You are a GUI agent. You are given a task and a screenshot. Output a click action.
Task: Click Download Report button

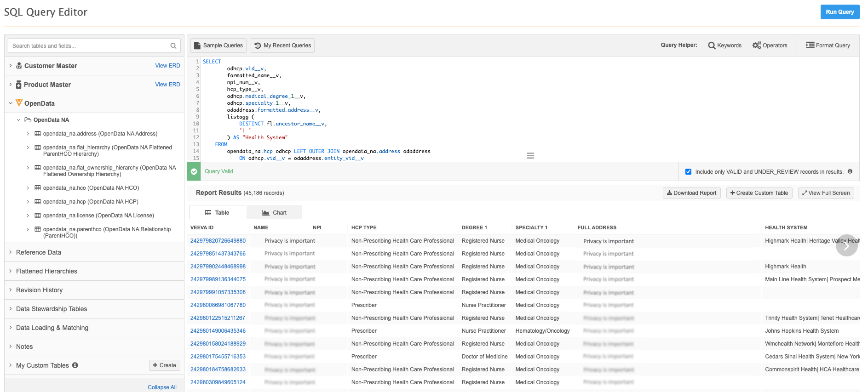[691, 193]
